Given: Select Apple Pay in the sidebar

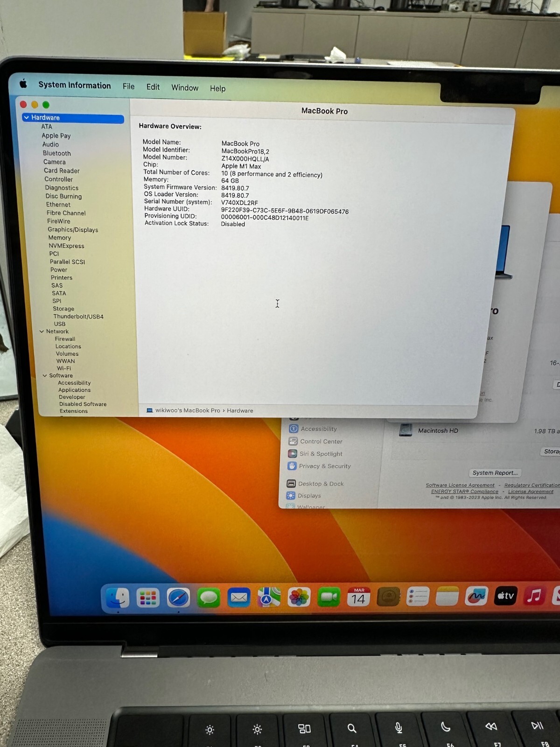Looking at the screenshot, I should click(x=56, y=135).
